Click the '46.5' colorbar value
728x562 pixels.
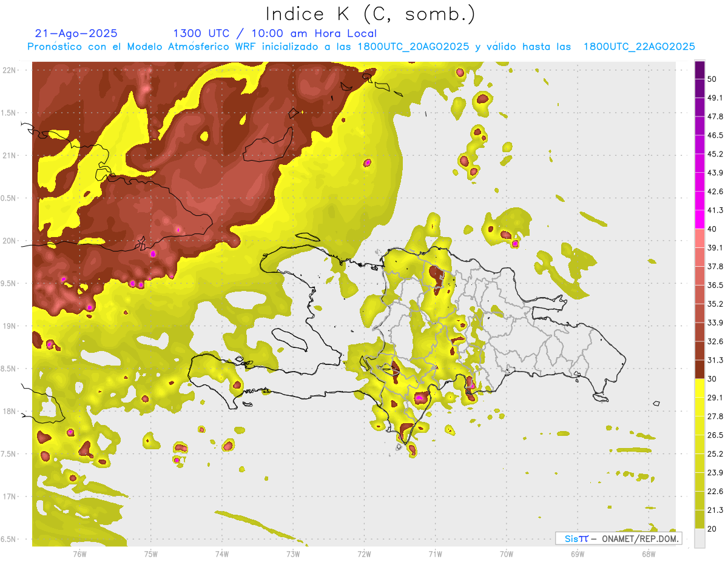tap(715, 135)
